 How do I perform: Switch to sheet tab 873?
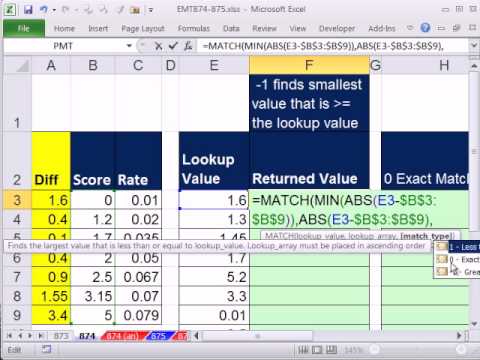[x=61, y=336]
